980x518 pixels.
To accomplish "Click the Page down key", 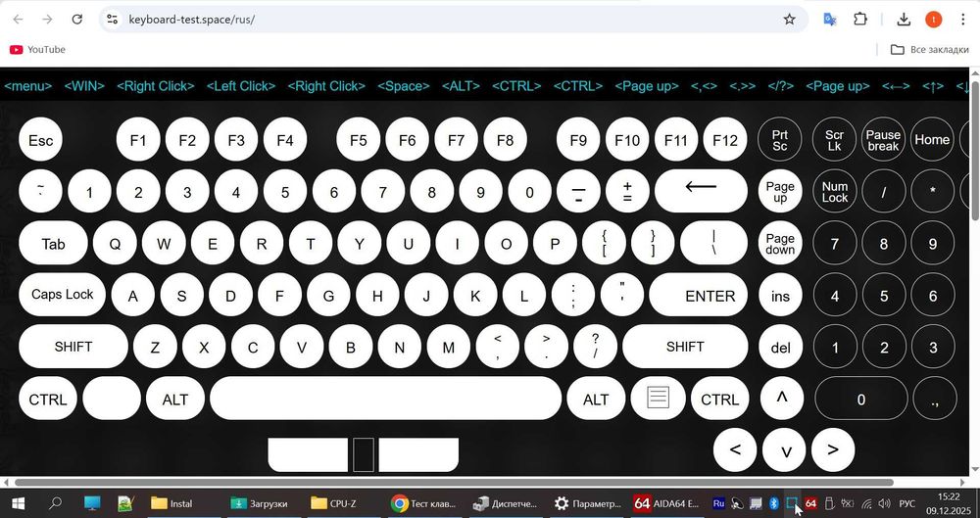I will tap(780, 243).
